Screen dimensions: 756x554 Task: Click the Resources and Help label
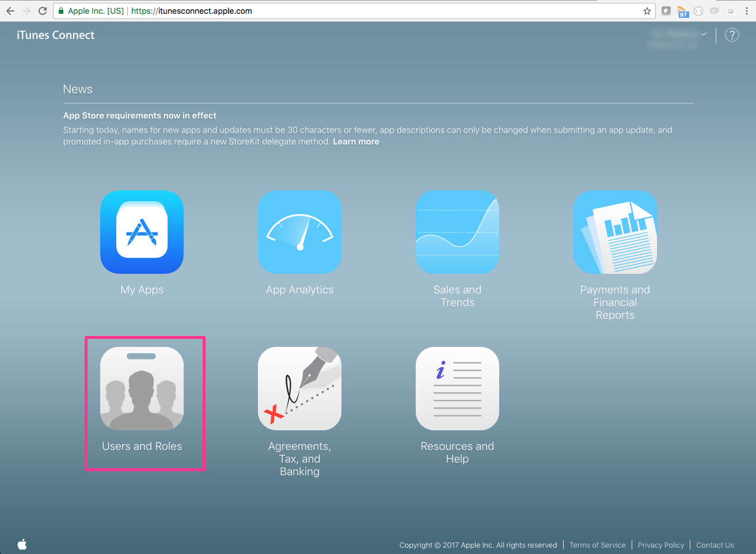click(457, 453)
